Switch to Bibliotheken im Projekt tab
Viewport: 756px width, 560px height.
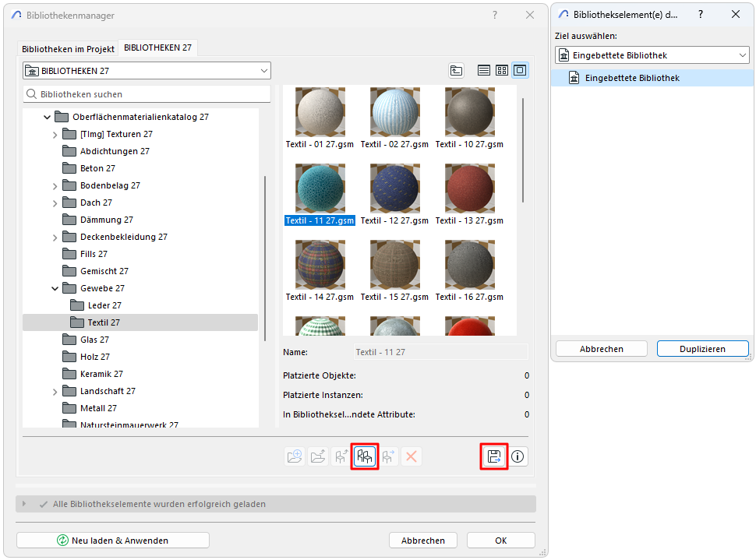click(x=68, y=48)
